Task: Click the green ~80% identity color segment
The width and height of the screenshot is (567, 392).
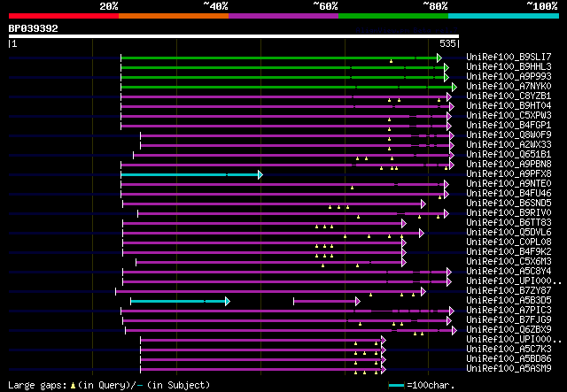Action: pyautogui.click(x=393, y=16)
